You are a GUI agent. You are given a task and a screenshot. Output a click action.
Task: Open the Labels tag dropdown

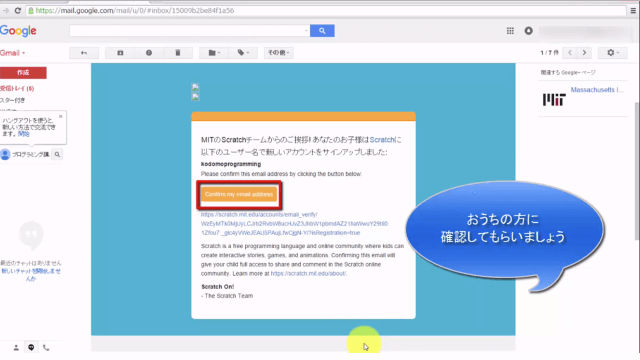[243, 53]
